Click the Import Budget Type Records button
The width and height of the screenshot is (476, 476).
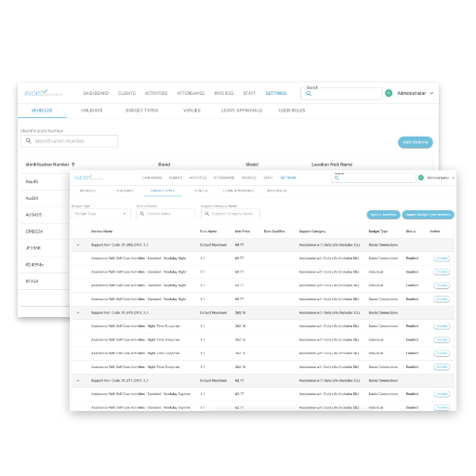(429, 215)
